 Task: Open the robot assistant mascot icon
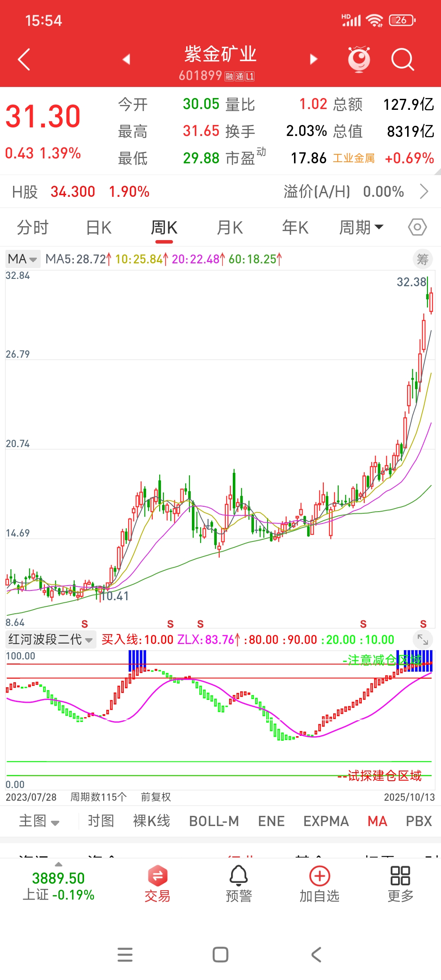[x=359, y=59]
